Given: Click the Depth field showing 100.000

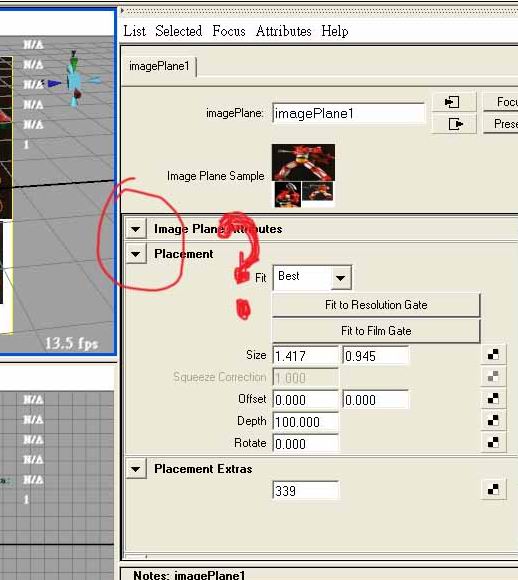Looking at the screenshot, I should 306,422.
